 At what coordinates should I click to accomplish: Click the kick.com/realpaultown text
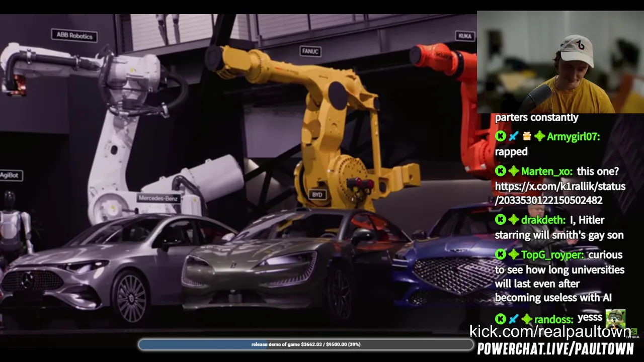coord(550,331)
